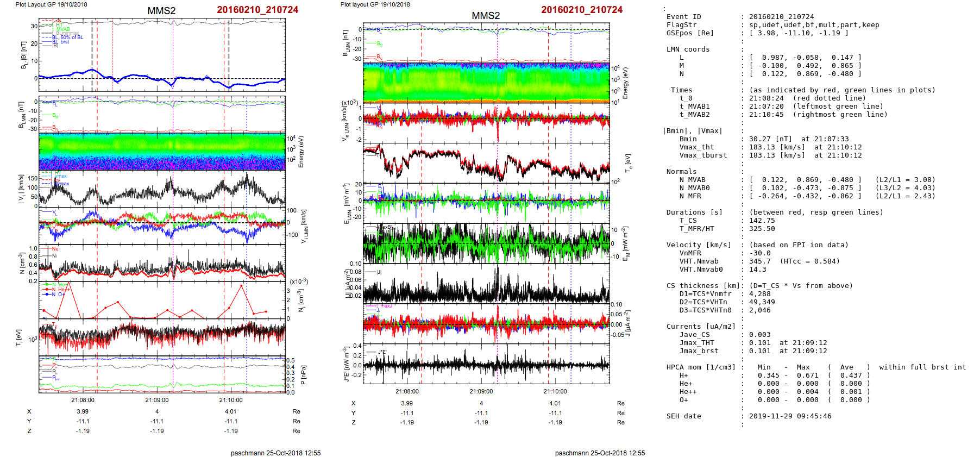Click the 21:09:00 tick label under left plot
Screen dimensions: 980x457
(157, 400)
